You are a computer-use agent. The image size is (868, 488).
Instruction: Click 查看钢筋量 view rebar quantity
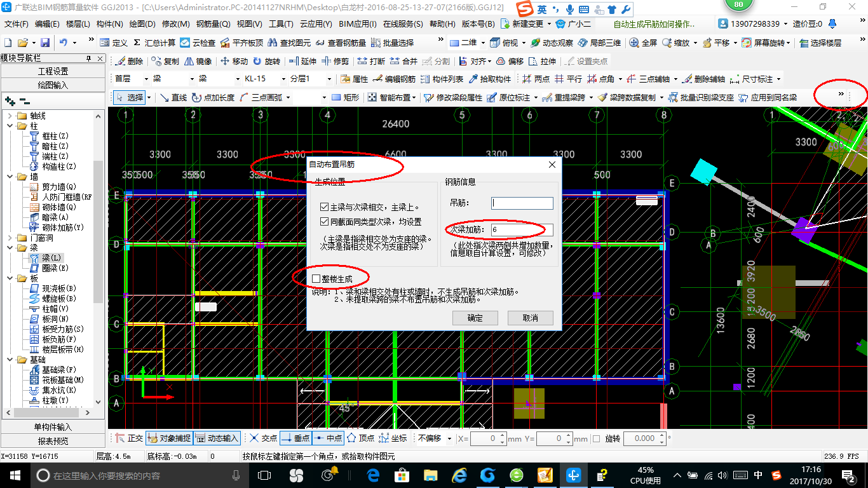point(341,43)
